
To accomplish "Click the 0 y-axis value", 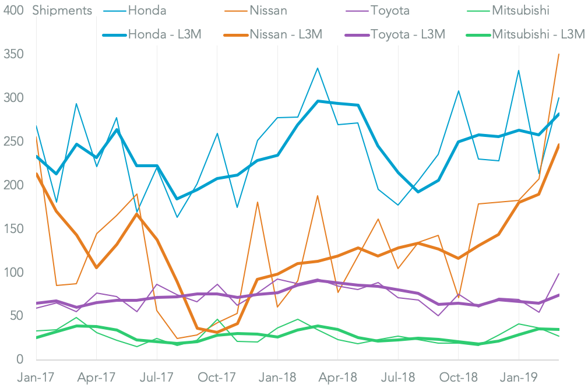I will (x=19, y=360).
